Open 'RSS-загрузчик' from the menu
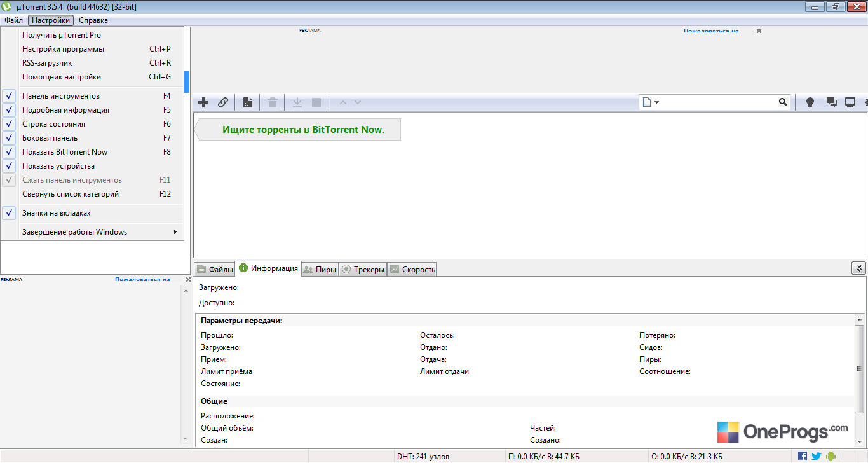The width and height of the screenshot is (868, 463). (92, 63)
